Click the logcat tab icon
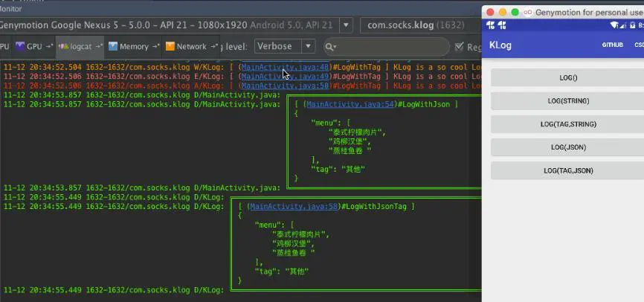Image resolution: width=644 pixels, height=302 pixels. pyautogui.click(x=64, y=46)
